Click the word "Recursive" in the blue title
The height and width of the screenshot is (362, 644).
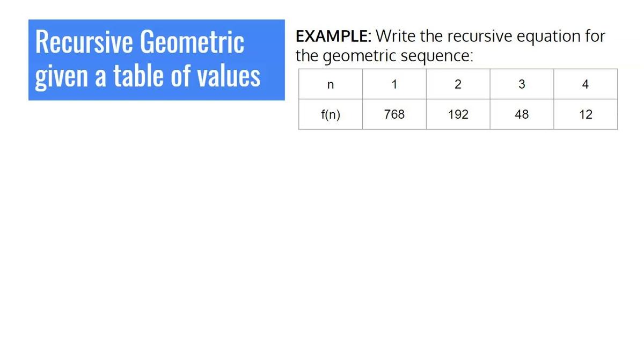coord(84,42)
